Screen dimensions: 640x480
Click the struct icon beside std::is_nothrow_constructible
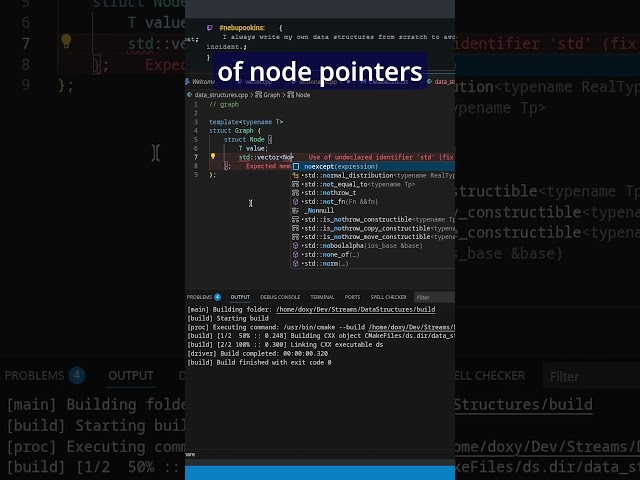[x=296, y=220]
